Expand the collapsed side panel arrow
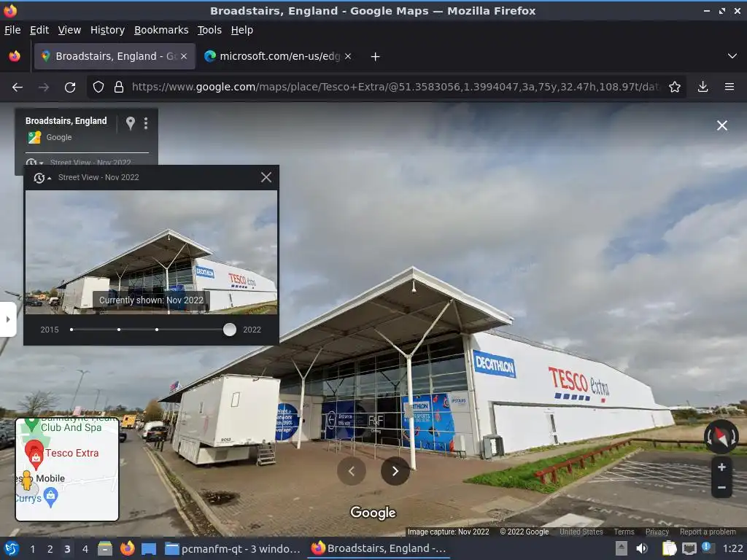Image resolution: width=747 pixels, height=560 pixels. point(7,319)
